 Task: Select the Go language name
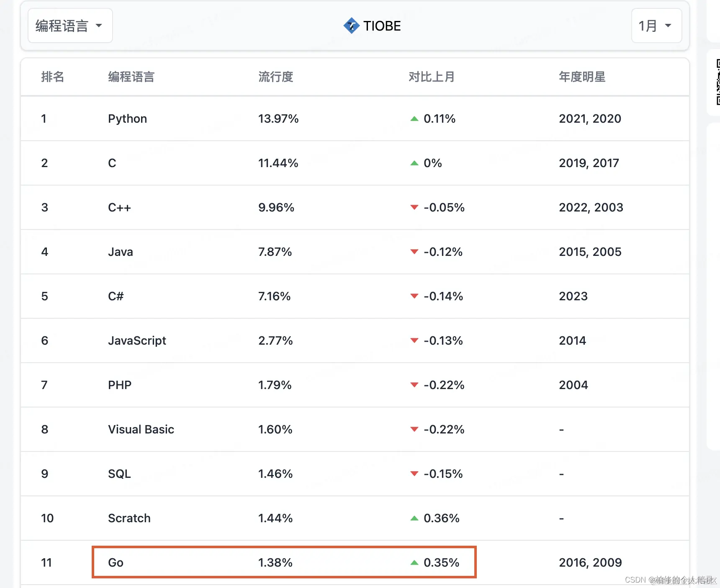point(116,562)
